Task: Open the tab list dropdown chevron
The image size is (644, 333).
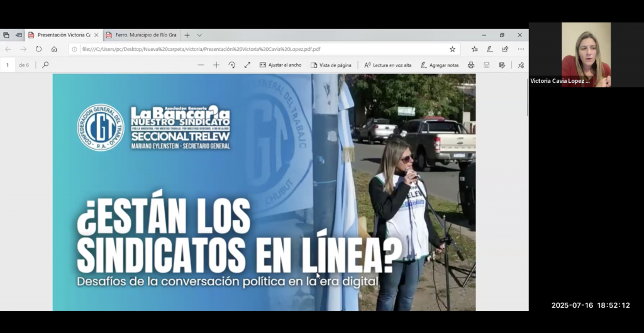Action: (x=199, y=35)
